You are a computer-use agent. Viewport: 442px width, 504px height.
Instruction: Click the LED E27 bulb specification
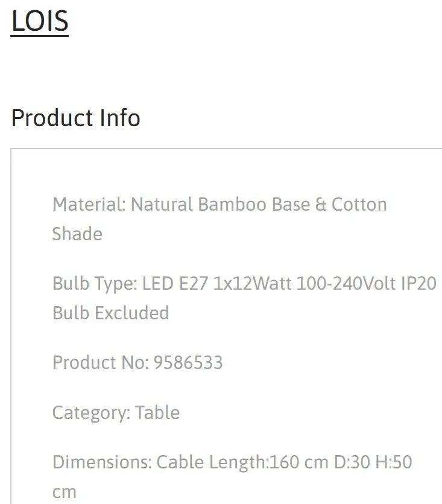pos(175,284)
